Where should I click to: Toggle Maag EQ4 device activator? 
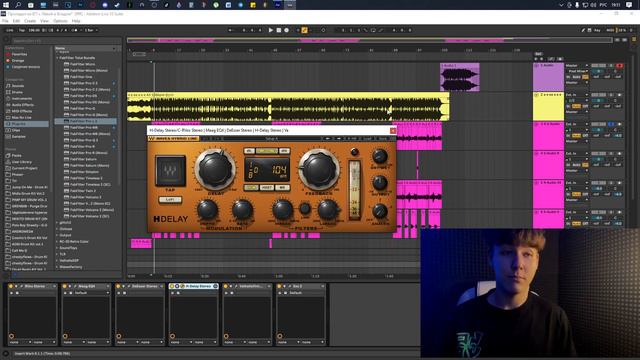(64, 287)
